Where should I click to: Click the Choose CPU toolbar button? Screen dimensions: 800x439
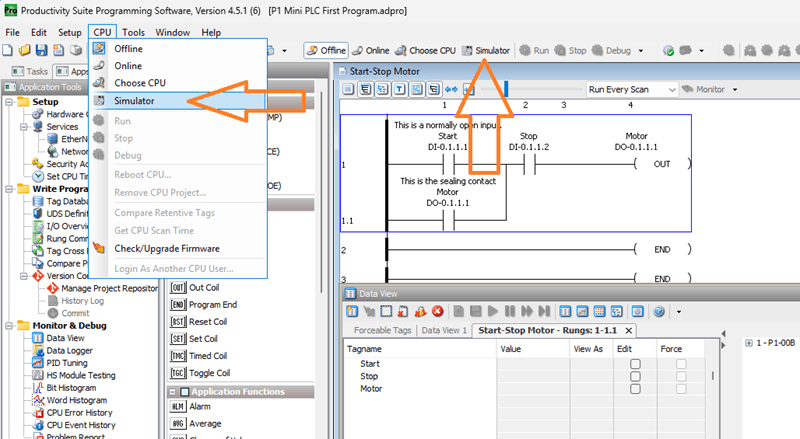coord(426,51)
